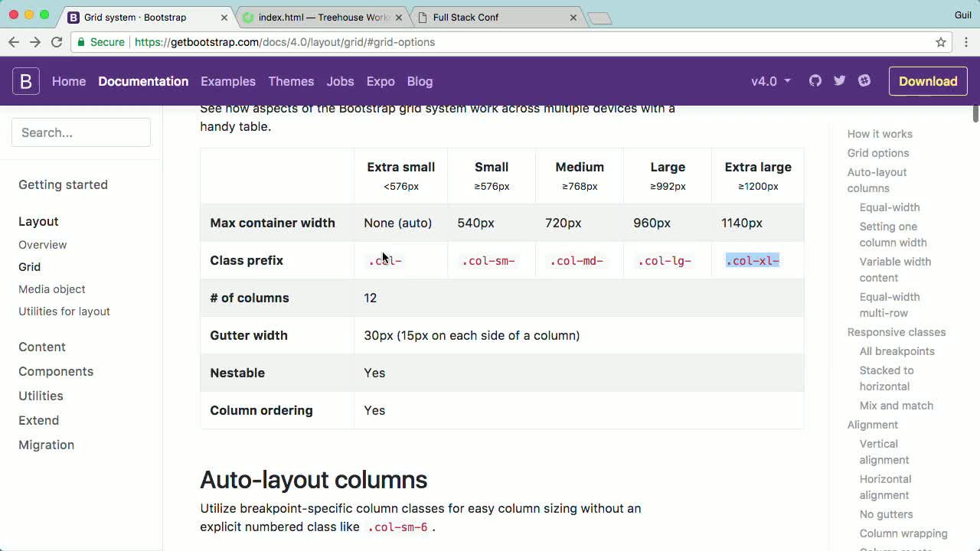Go back using the back arrow
Image resolution: width=980 pixels, height=551 pixels.
point(14,42)
